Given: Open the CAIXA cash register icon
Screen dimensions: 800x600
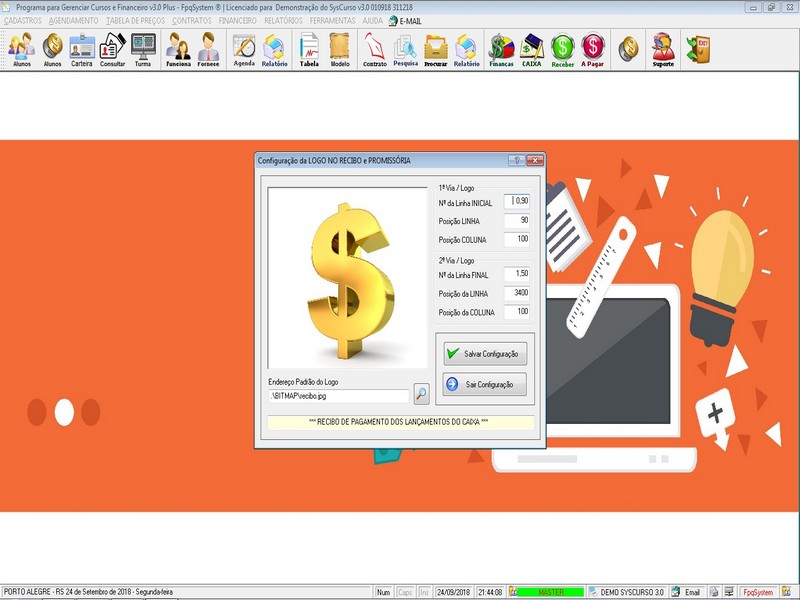Looking at the screenshot, I should [x=532, y=49].
